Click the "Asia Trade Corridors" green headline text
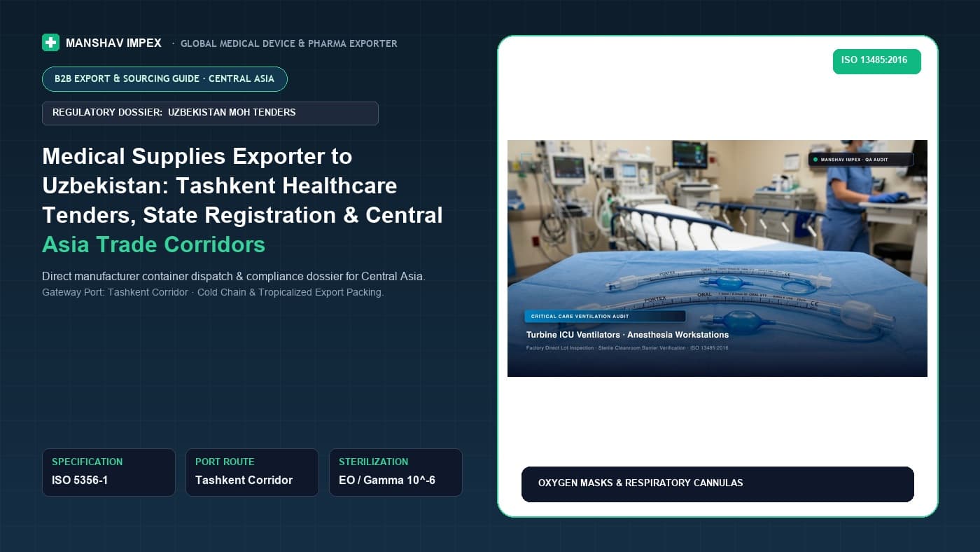Viewport: 980px width, 552px height. (153, 244)
